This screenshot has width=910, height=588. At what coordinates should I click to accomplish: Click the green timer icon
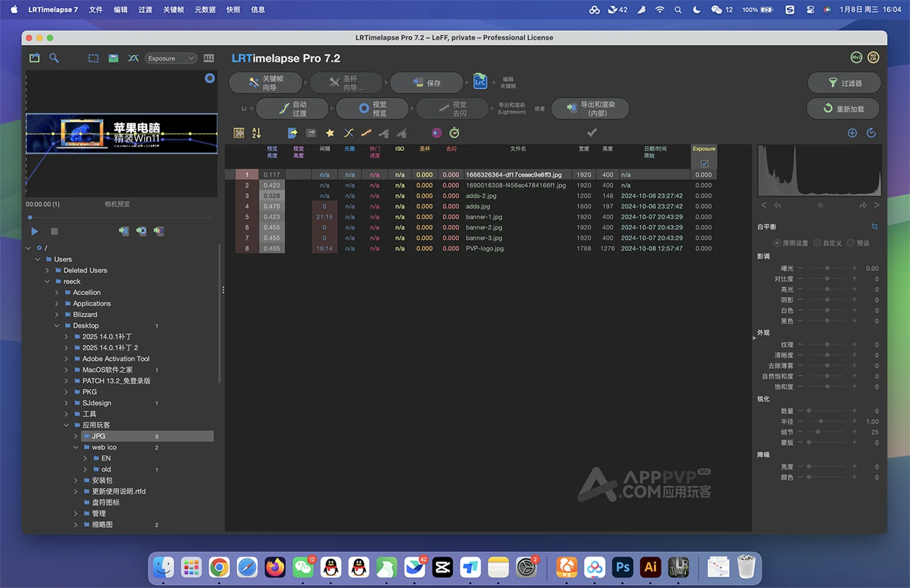click(x=454, y=133)
